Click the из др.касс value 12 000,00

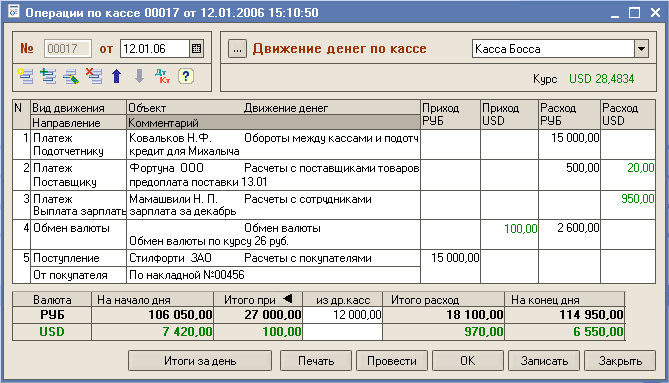[343, 315]
